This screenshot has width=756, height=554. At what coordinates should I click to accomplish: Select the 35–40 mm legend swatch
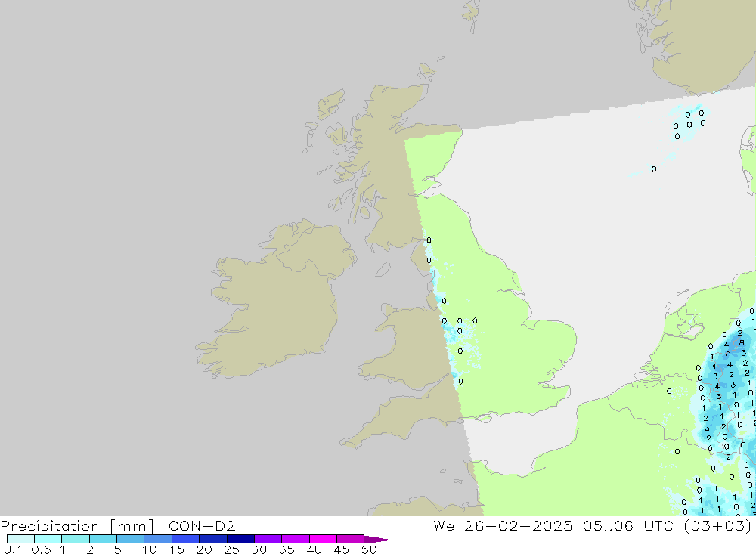(296, 539)
